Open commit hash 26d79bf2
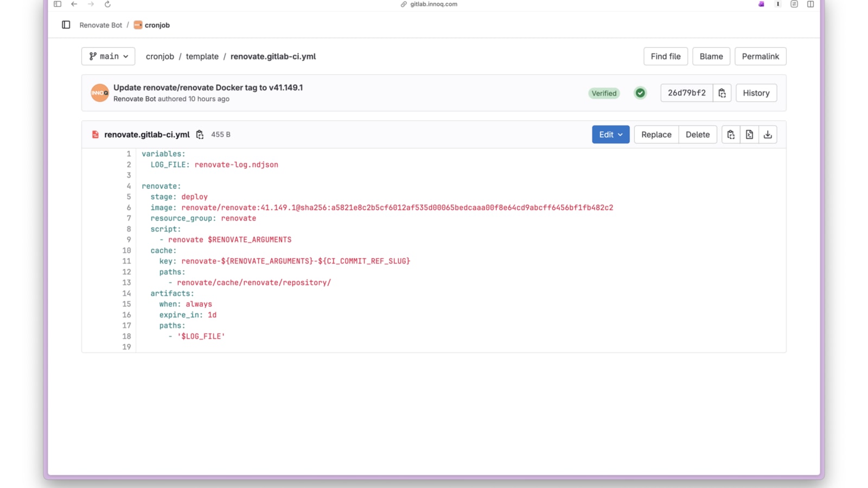The image size is (868, 488). click(x=687, y=93)
